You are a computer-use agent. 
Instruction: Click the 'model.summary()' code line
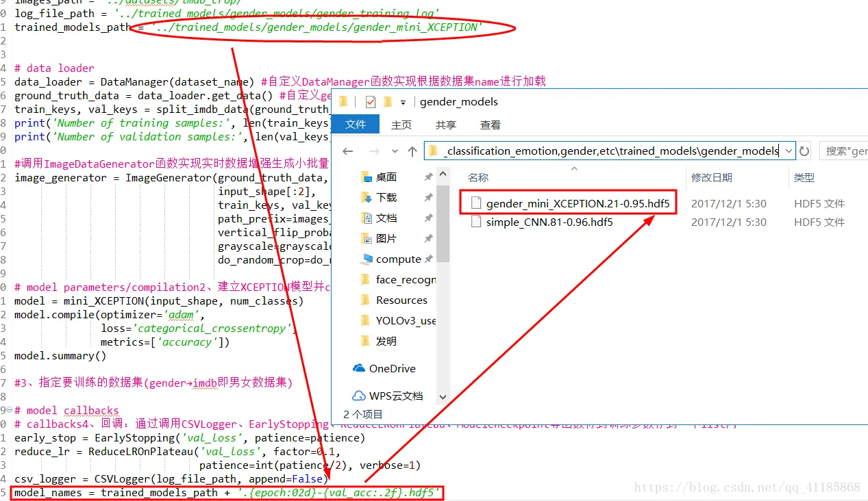click(60, 355)
